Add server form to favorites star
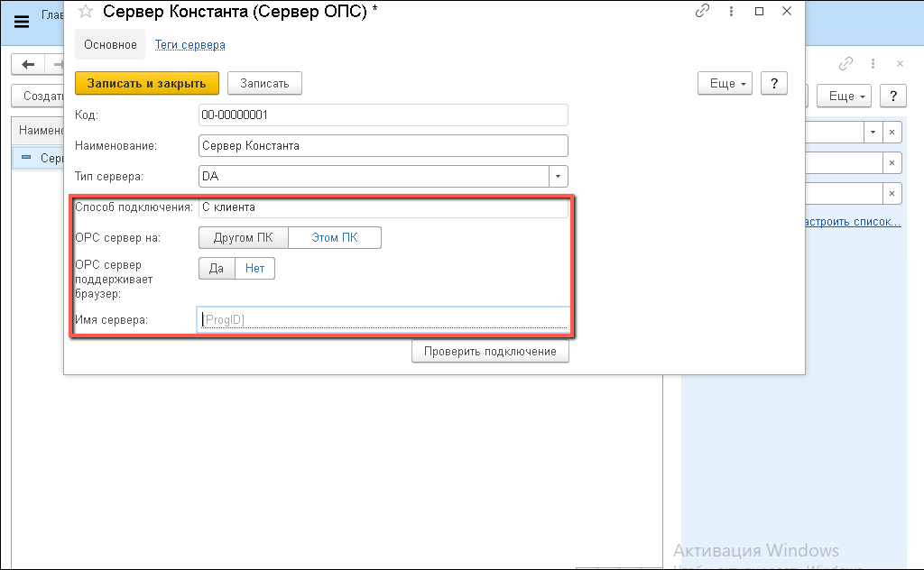The width and height of the screenshot is (924, 570). pyautogui.click(x=86, y=12)
